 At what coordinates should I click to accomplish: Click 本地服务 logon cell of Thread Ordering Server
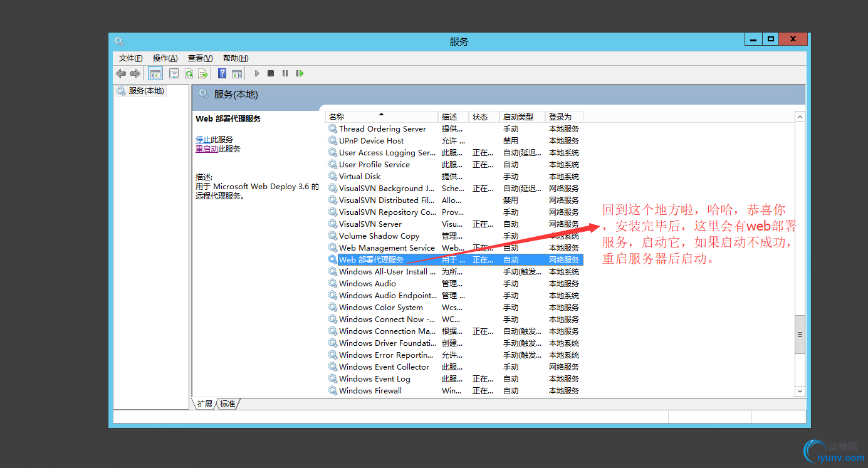[x=564, y=128]
